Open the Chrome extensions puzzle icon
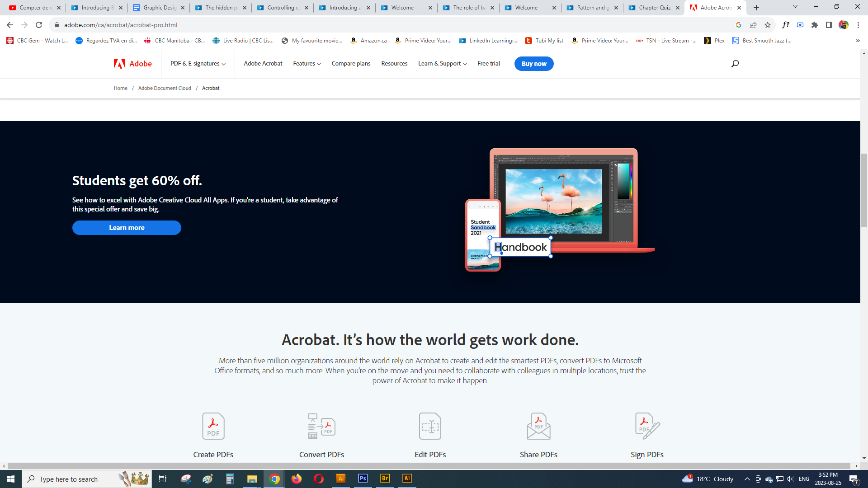 coord(815,25)
